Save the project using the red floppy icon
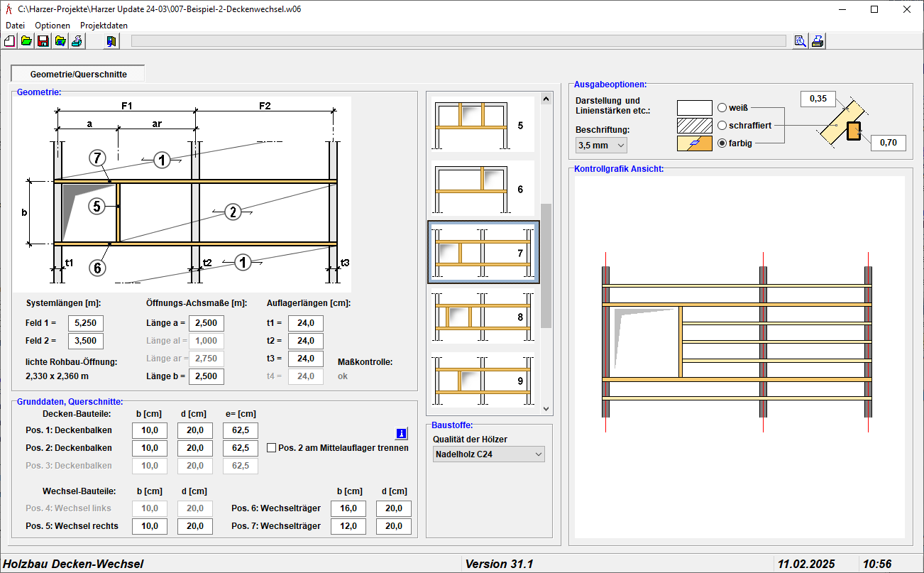The image size is (924, 573). pos(43,41)
